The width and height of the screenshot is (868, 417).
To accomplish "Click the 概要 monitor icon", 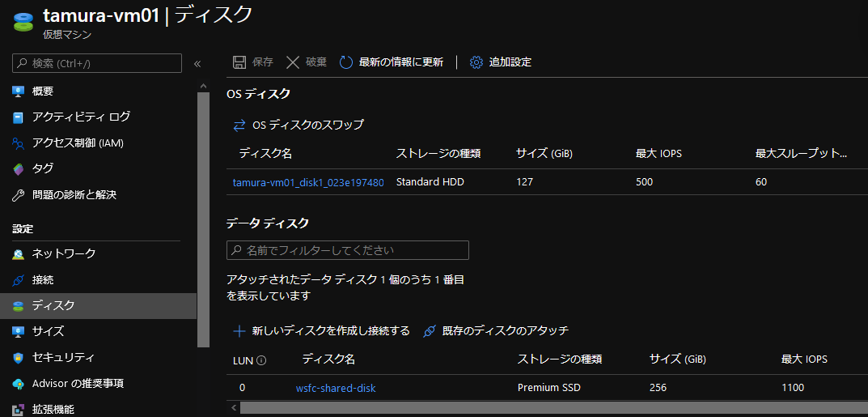I will pos(19,91).
